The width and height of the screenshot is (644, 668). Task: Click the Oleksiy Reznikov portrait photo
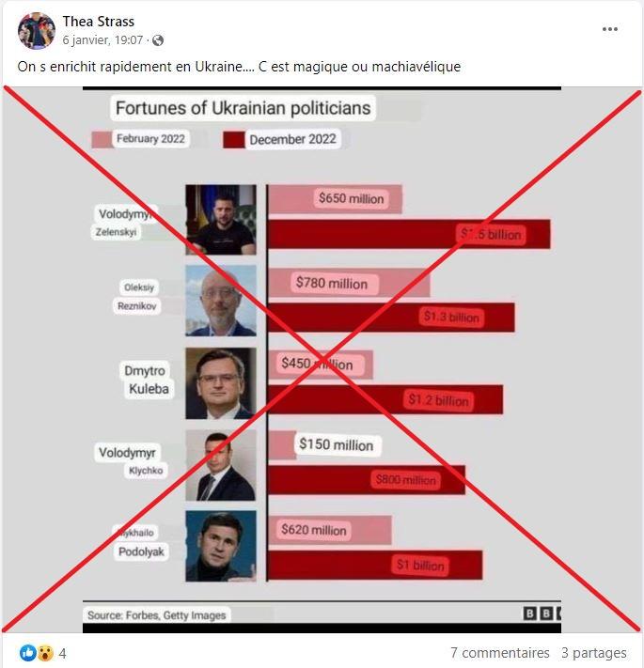tap(221, 301)
